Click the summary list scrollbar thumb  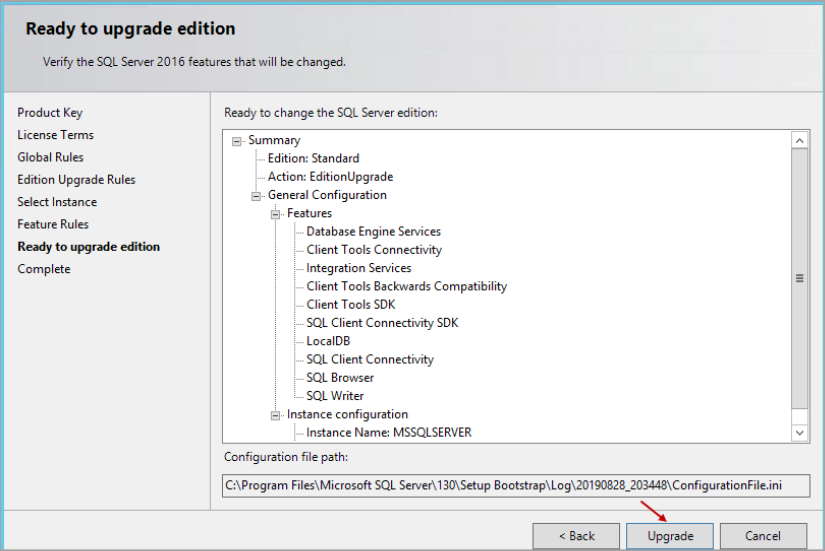799,278
